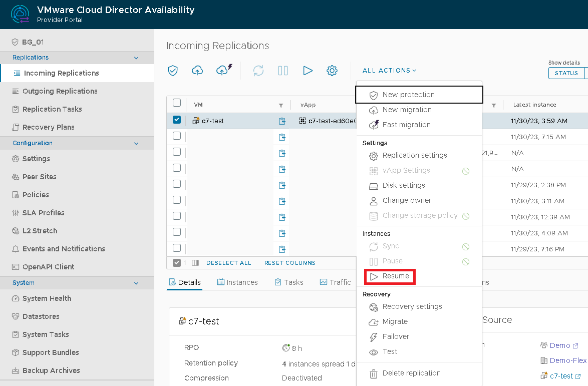Image resolution: width=588 pixels, height=386 pixels.
Task: Open Peer Sites in the sidebar
Action: tap(39, 177)
